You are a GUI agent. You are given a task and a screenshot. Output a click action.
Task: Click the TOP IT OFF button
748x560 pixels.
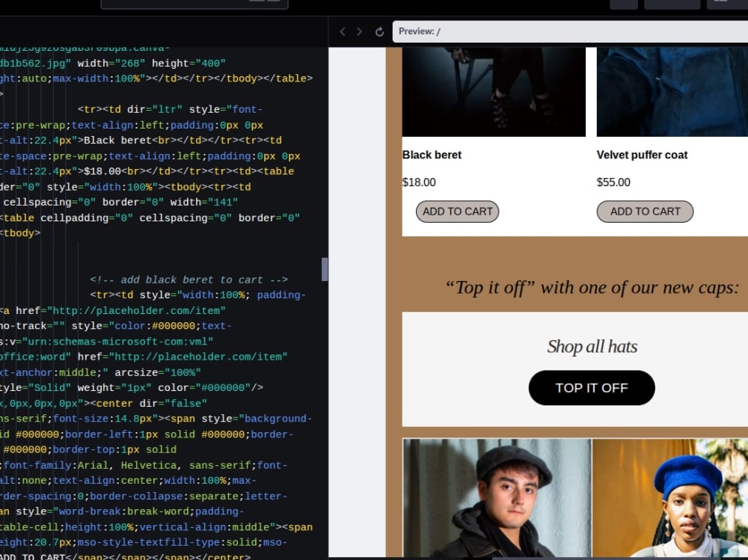(x=592, y=388)
